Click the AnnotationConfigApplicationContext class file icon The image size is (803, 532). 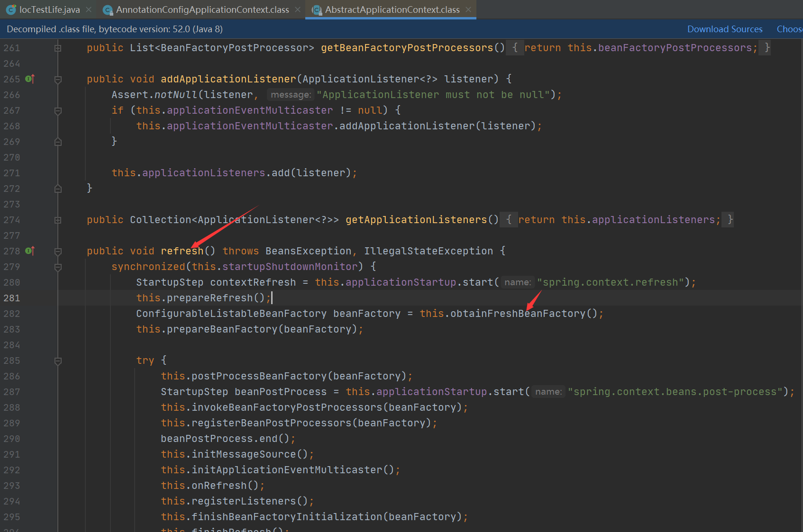(x=108, y=9)
